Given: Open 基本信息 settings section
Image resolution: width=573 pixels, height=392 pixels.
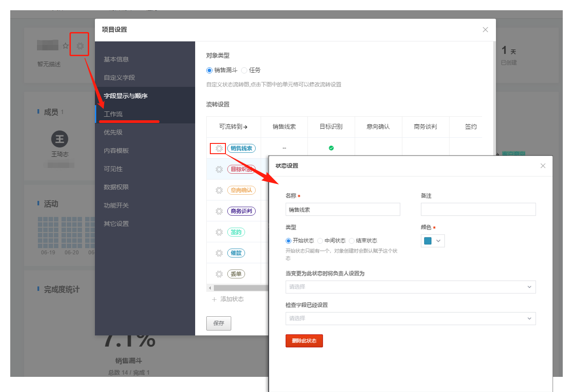Looking at the screenshot, I should (x=145, y=59).
